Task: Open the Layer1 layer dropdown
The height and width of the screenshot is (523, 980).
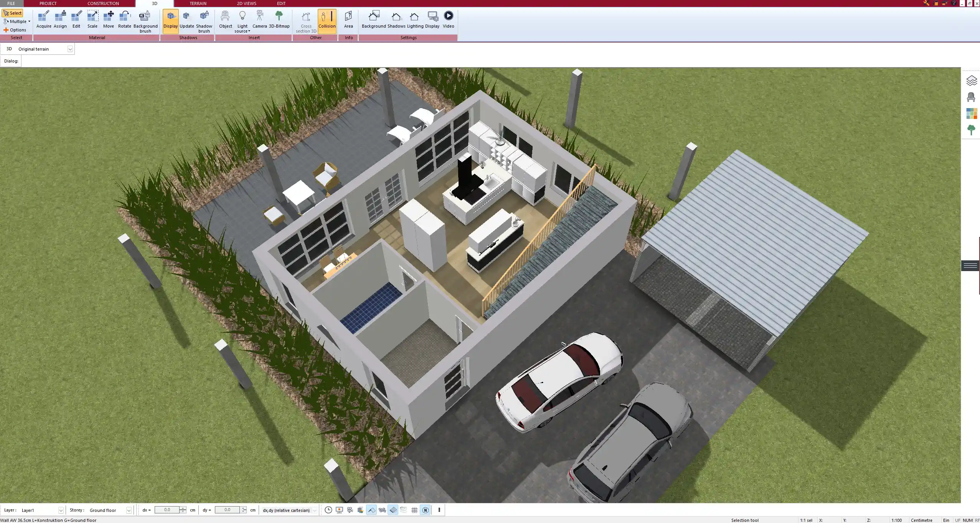Action: (61, 510)
